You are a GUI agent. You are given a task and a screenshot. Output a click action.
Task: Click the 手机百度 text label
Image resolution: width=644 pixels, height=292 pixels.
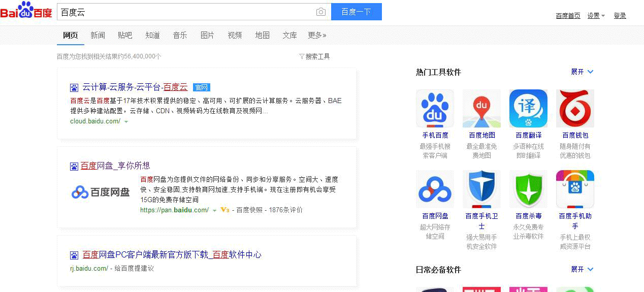(435, 135)
